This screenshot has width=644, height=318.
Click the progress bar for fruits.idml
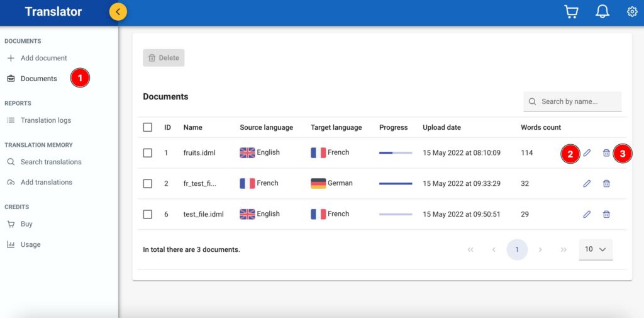pyautogui.click(x=396, y=153)
